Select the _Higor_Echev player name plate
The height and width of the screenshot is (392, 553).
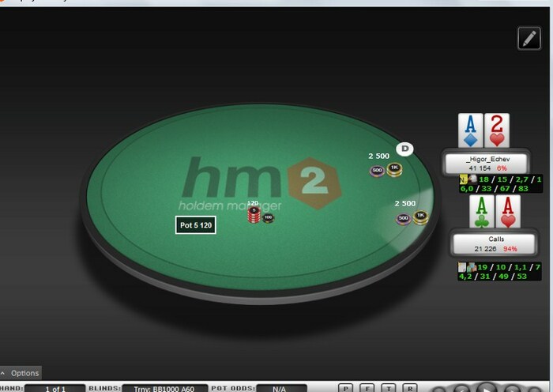click(487, 164)
